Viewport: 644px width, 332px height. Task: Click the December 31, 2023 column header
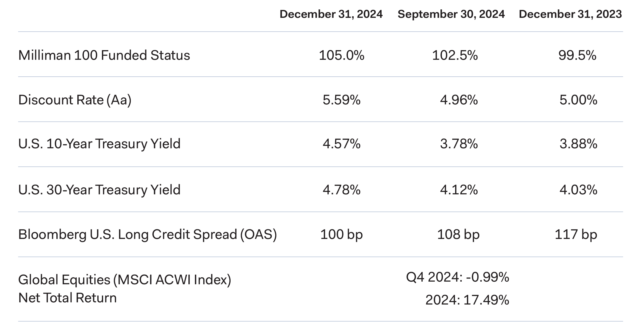pos(570,14)
